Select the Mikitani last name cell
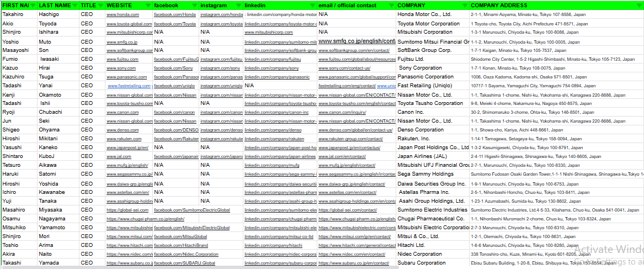 [x=58, y=139]
